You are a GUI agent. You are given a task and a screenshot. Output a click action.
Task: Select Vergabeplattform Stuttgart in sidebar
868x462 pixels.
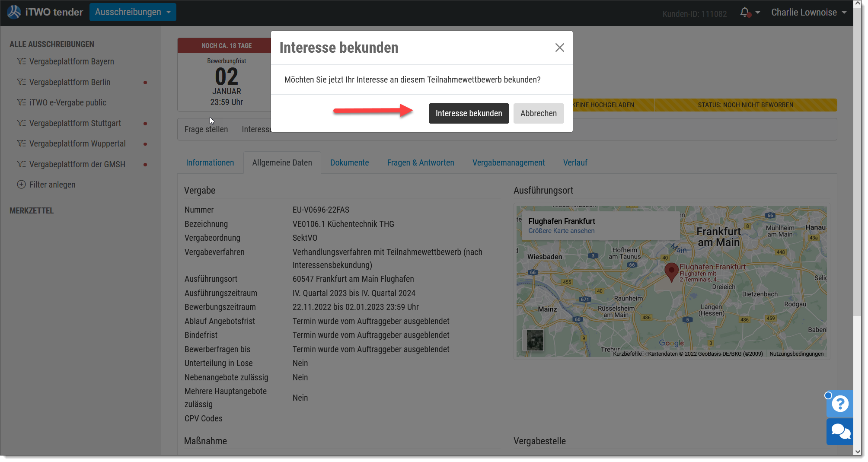75,123
